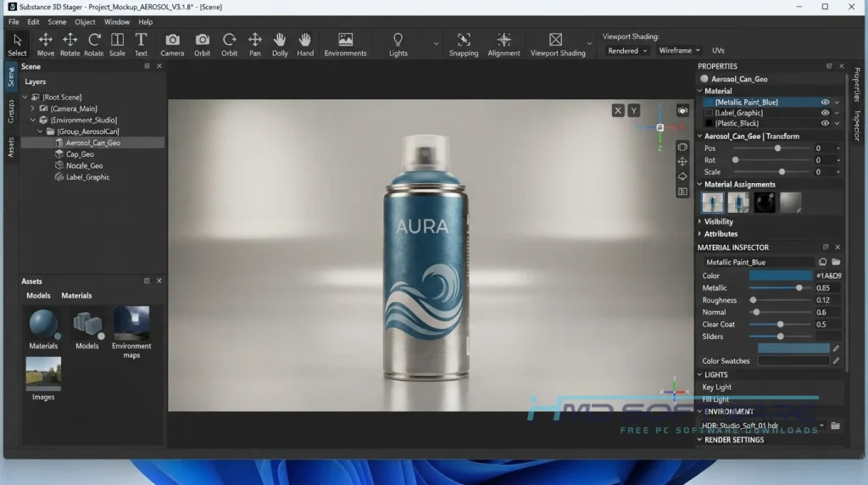Expand the Metallic Paint_Blue material dropdown arrow
The image size is (868, 485).
pos(837,103)
